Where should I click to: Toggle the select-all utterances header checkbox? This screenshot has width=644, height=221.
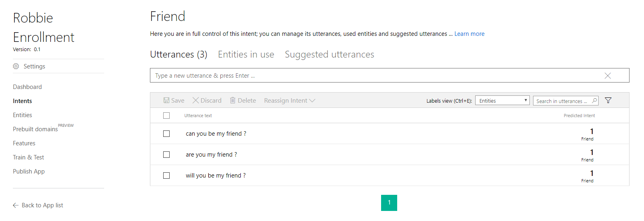point(166,116)
